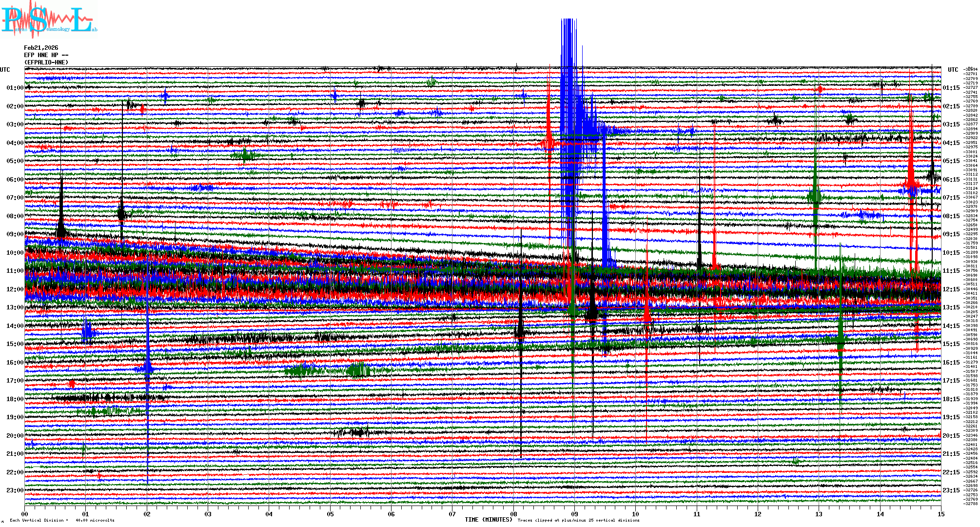Select the EFP HNE HP station text
This screenshot has width=980, height=527.
(x=46, y=55)
